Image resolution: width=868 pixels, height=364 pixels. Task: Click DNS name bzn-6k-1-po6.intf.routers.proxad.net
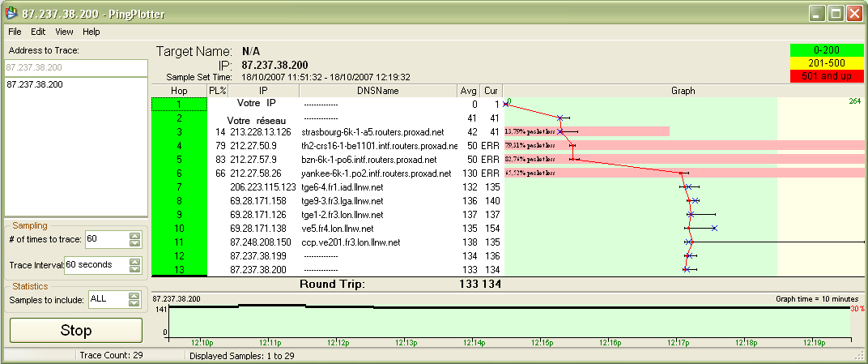click(x=368, y=160)
